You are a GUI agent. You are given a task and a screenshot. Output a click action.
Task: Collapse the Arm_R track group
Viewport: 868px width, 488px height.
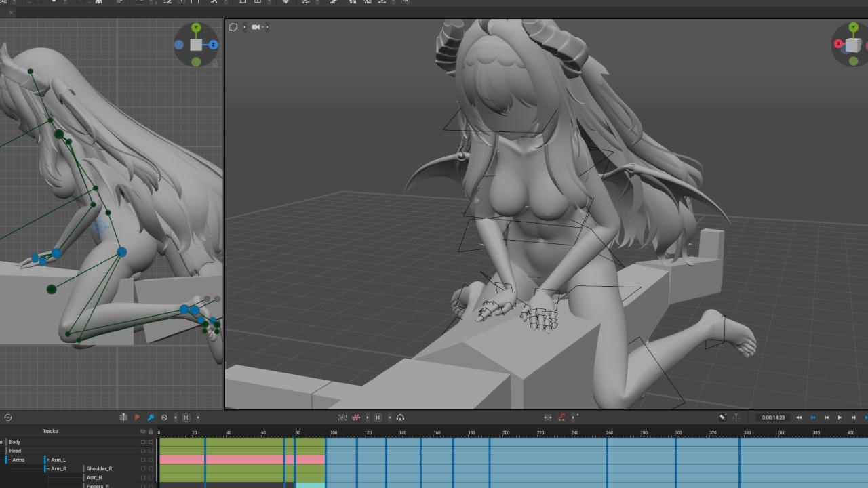[x=47, y=468]
